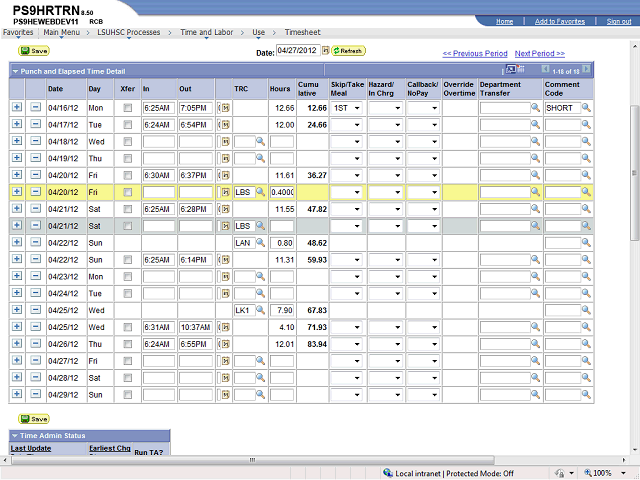Open TRC lookup for 04/18/12 Wednesday
This screenshot has height=480, width=640.
click(x=260, y=142)
